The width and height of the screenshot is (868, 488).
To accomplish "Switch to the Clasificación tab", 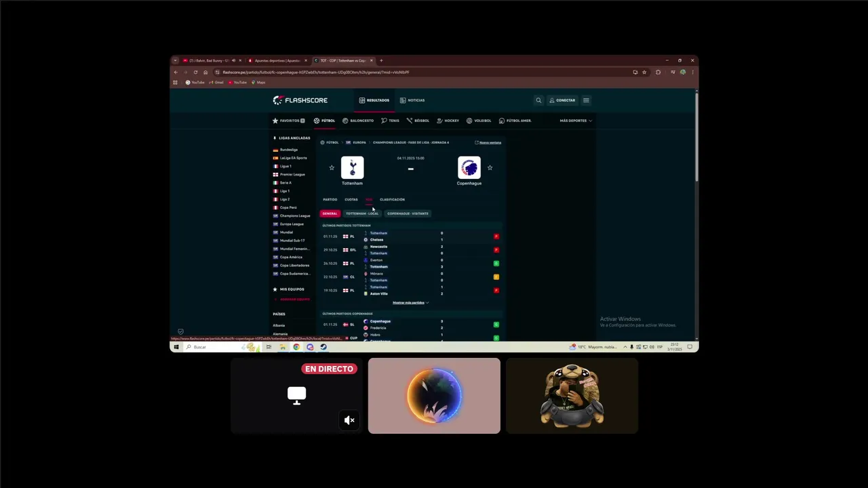I will click(392, 200).
